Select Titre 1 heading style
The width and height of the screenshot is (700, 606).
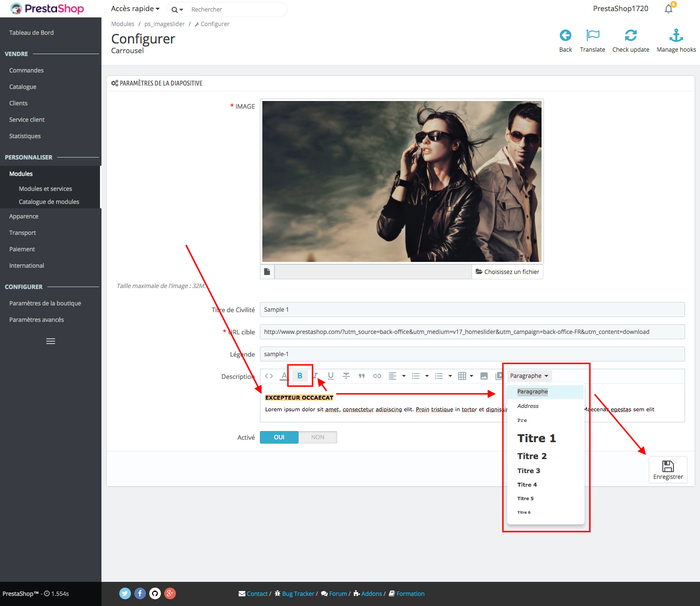536,438
